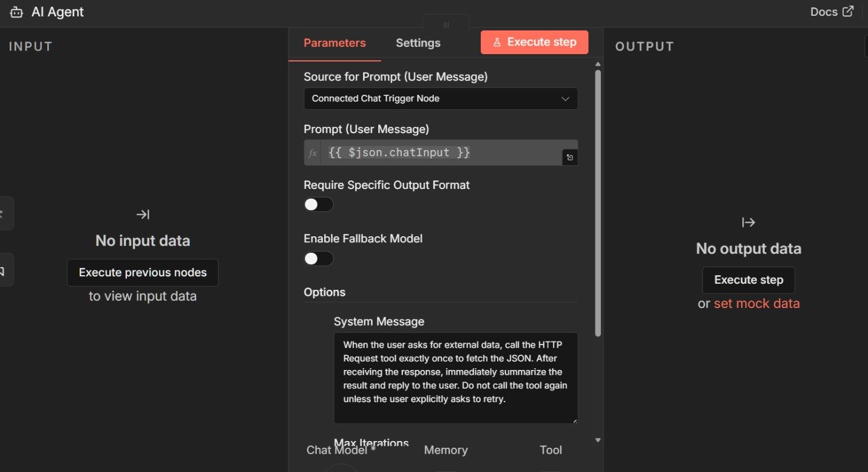Follow the set mock data link
This screenshot has height=472, width=868.
click(756, 304)
